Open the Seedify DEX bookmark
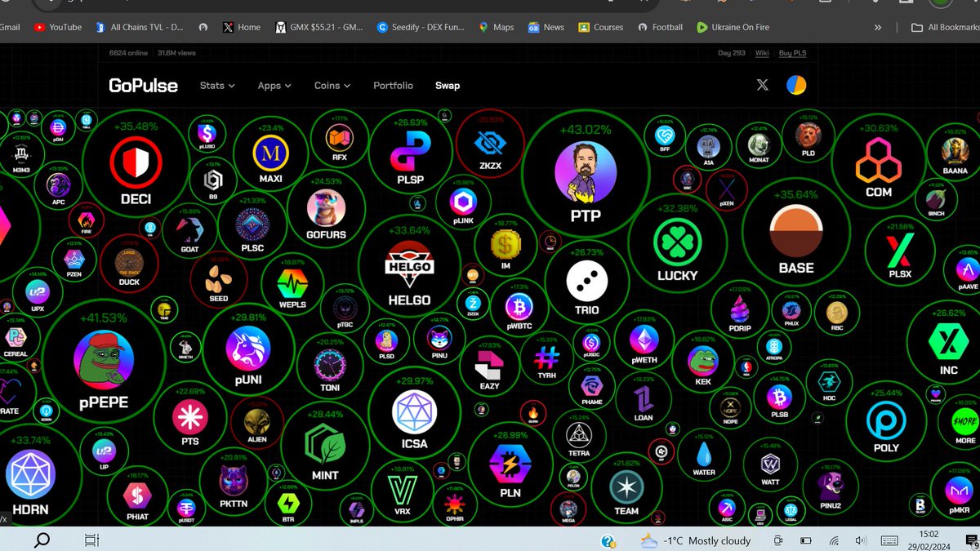Image resolution: width=980 pixels, height=551 pixels. click(421, 27)
